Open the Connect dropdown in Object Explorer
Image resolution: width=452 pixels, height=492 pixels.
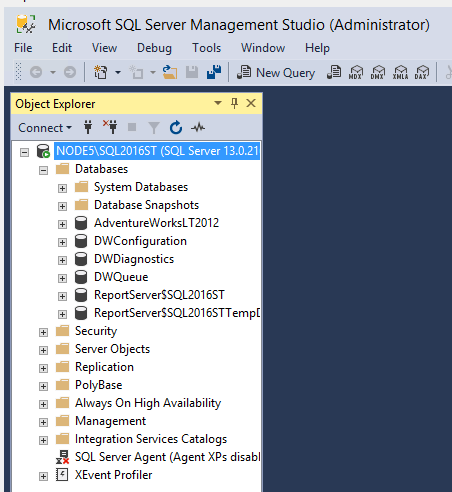click(45, 128)
